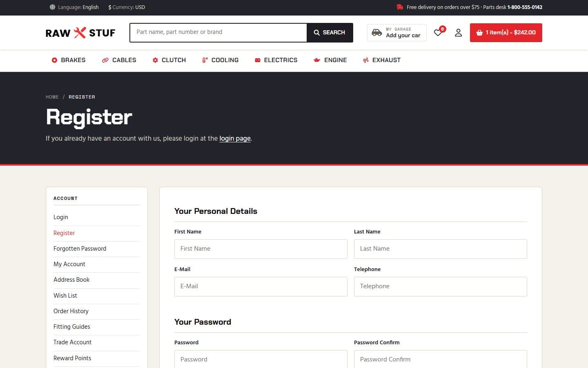Viewport: 588px width, 368px height.
Task: Click the Brakes disc icon
Action: pos(54,60)
